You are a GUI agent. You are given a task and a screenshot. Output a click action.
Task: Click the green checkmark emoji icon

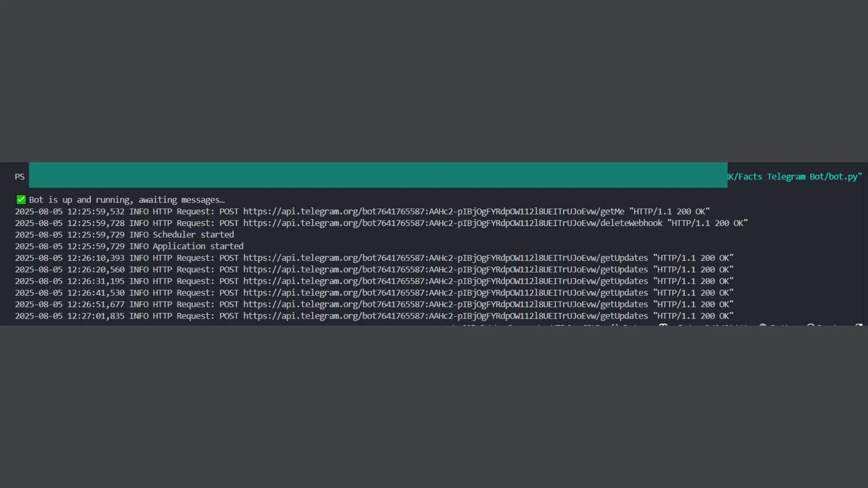coord(21,200)
